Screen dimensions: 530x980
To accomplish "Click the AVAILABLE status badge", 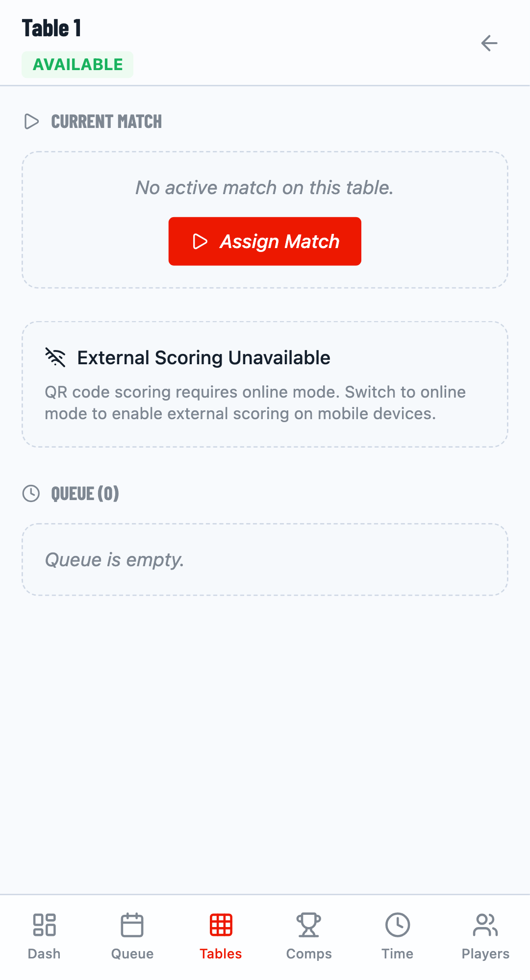I will click(x=77, y=64).
